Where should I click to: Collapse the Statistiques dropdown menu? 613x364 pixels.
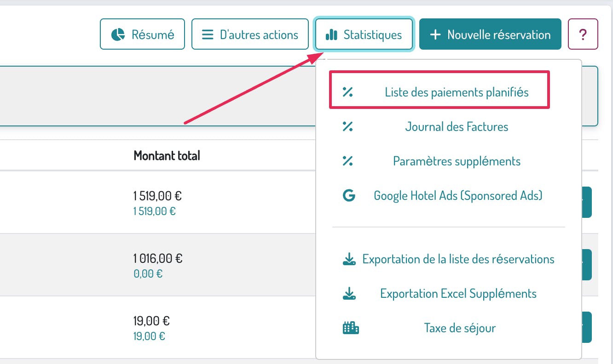coord(364,34)
